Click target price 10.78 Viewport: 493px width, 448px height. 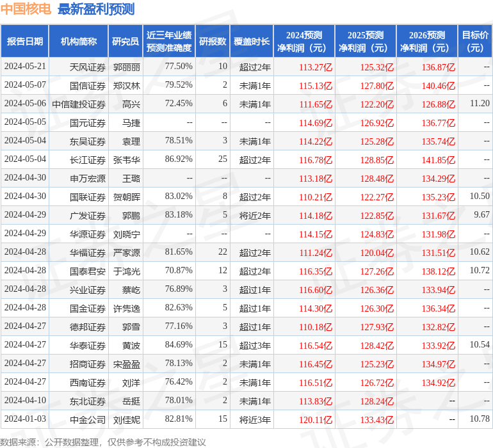[480, 419]
